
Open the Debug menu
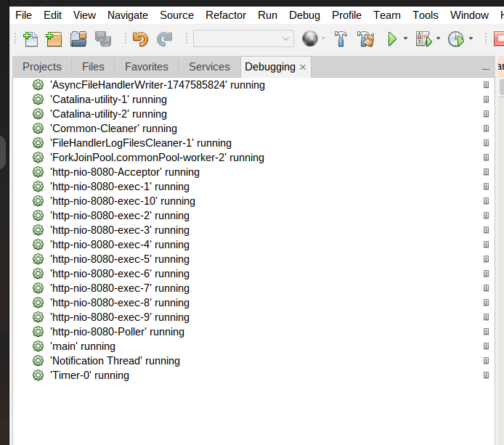(x=304, y=15)
